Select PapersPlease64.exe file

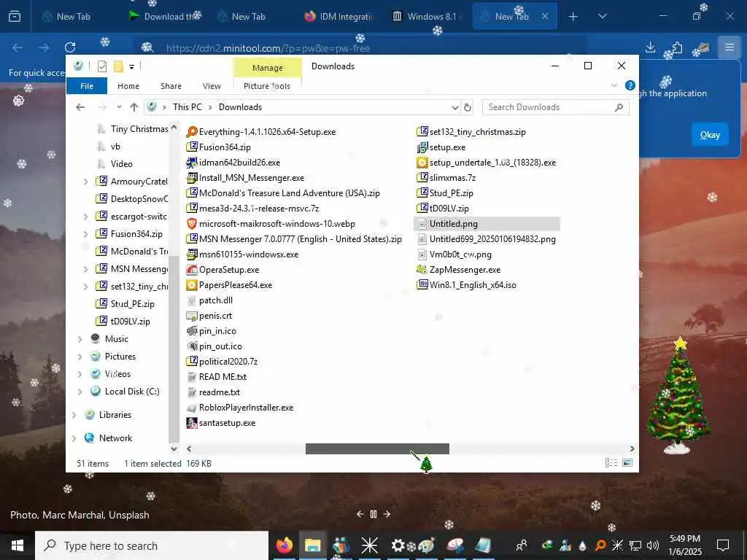point(229,285)
